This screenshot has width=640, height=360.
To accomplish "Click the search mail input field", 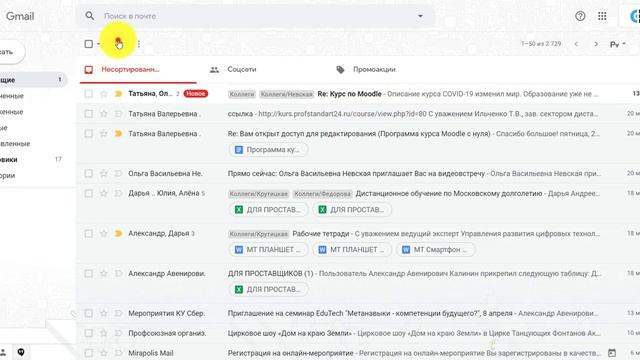I will coord(257,16).
